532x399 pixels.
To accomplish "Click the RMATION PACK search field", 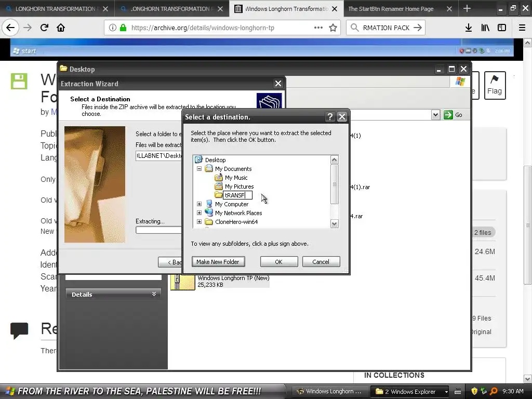I will coord(386,28).
